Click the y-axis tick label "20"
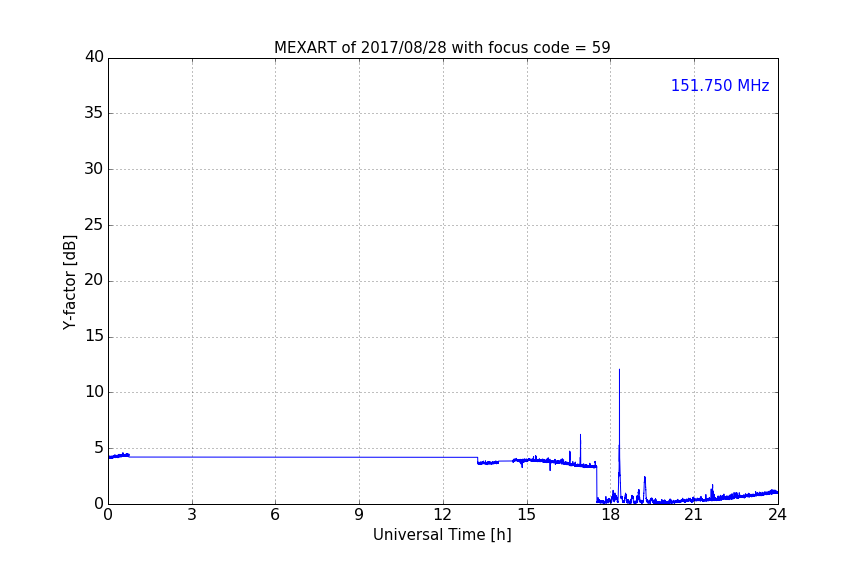The width and height of the screenshot is (864, 576). tap(94, 280)
